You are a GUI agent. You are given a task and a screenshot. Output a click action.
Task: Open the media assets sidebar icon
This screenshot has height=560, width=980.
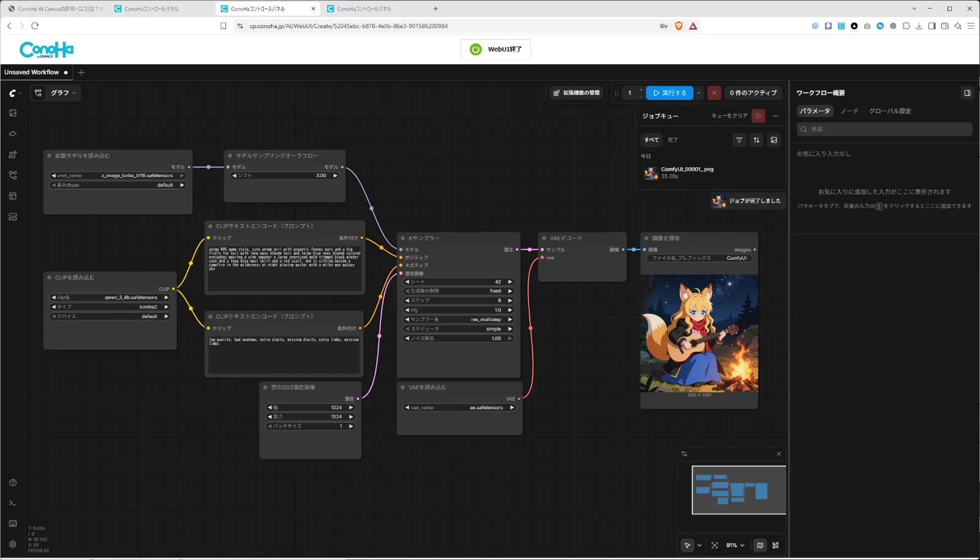pos(13,113)
